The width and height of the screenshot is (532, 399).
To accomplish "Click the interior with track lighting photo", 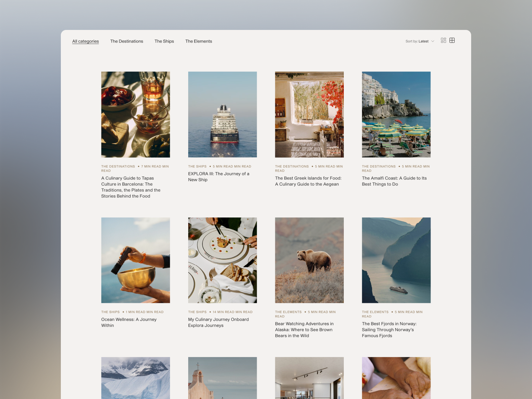I will pyautogui.click(x=310, y=378).
